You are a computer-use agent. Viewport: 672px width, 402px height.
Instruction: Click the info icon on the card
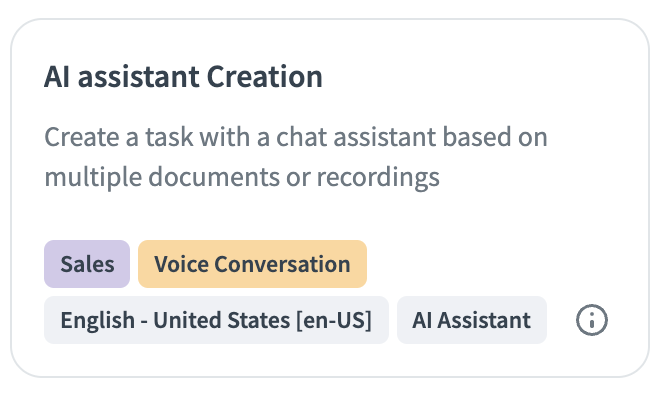[592, 320]
